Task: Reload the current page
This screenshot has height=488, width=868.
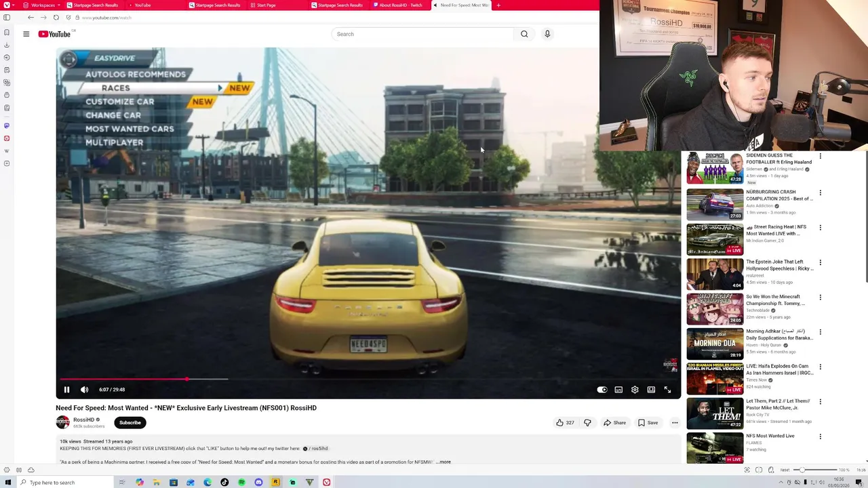Action: pos(56,18)
